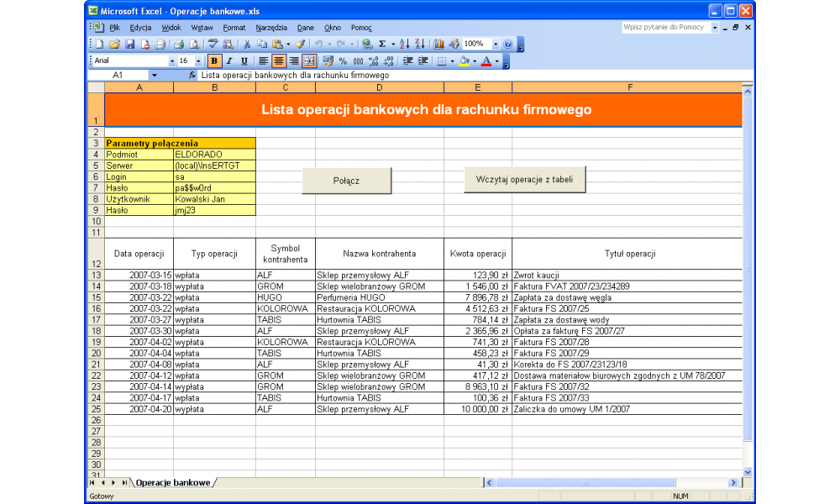Run the spelling check
The width and height of the screenshot is (840, 504).
point(213,45)
